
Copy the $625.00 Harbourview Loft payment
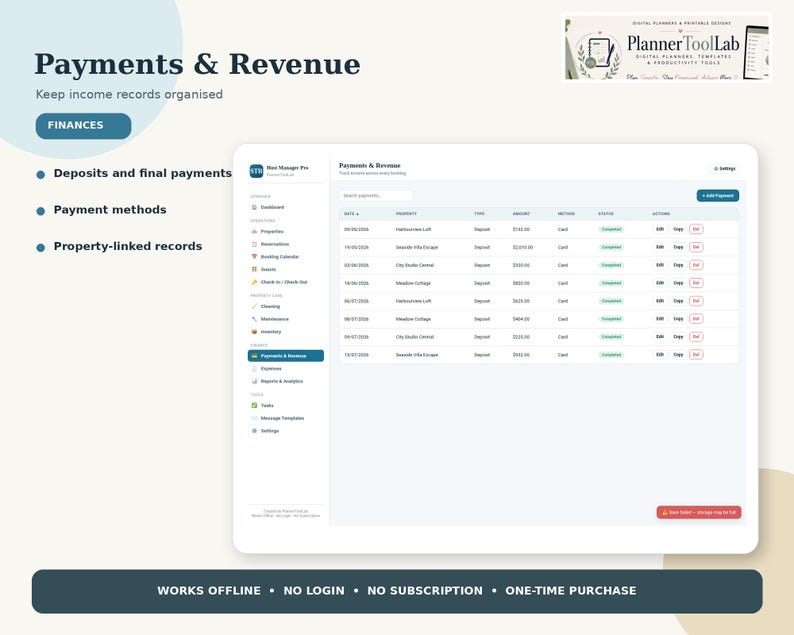pos(678,301)
